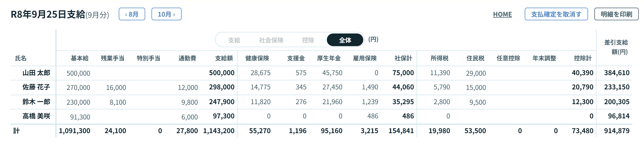
Task: Select 高橋 美咲's basic pay 91,300
Action: pos(80,117)
